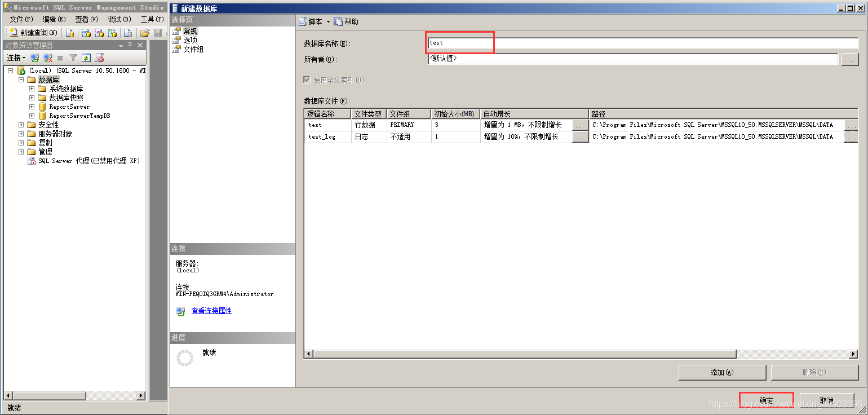The height and width of the screenshot is (415, 868).
Task: Open Object Explorer window position dropdown arrow
Action: [x=121, y=45]
